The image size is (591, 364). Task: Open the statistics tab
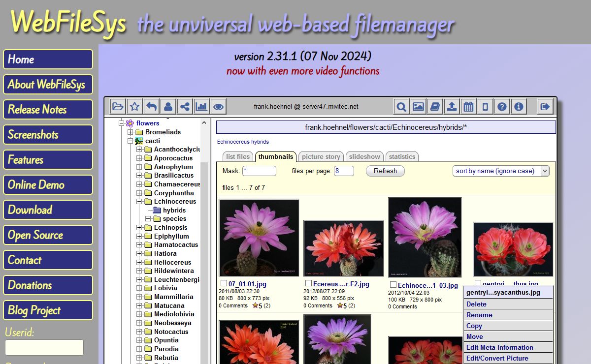(402, 156)
